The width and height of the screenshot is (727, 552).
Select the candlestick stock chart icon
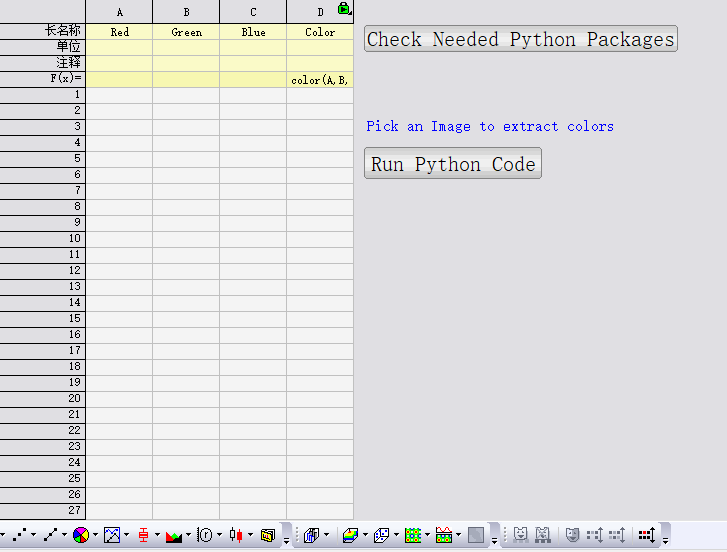coord(235,535)
